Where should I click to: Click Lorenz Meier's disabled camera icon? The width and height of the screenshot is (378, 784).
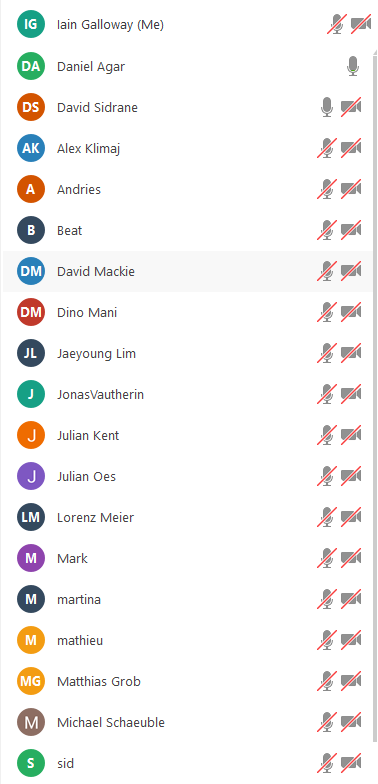coord(351,518)
